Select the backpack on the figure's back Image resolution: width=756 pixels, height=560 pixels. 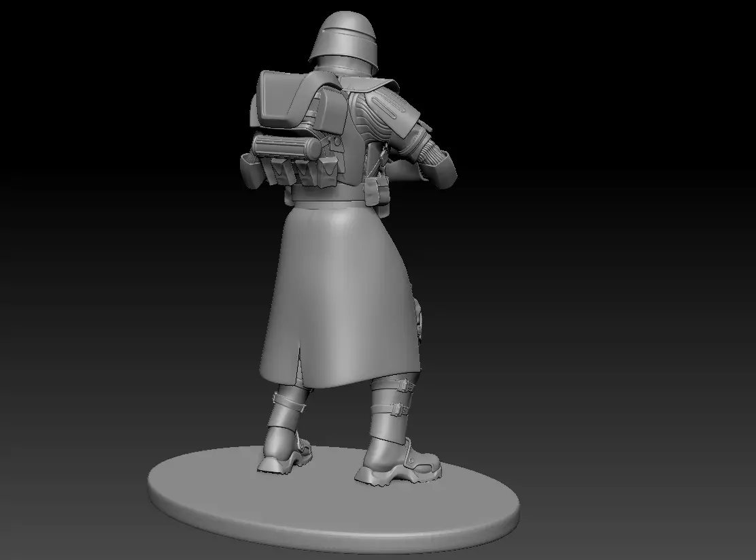(301, 103)
